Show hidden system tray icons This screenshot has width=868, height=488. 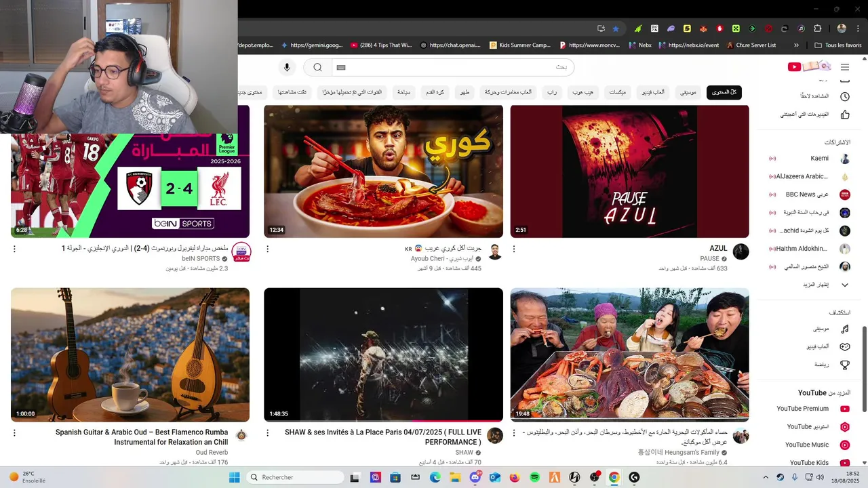(x=766, y=477)
